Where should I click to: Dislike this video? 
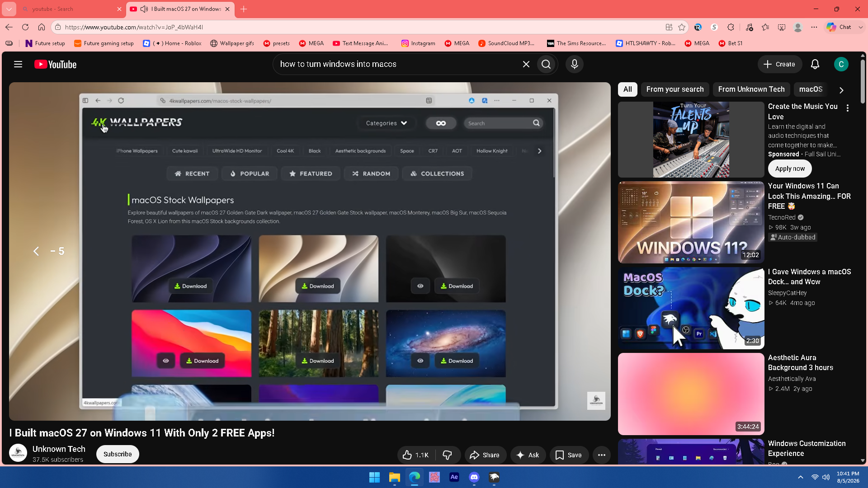point(448,455)
